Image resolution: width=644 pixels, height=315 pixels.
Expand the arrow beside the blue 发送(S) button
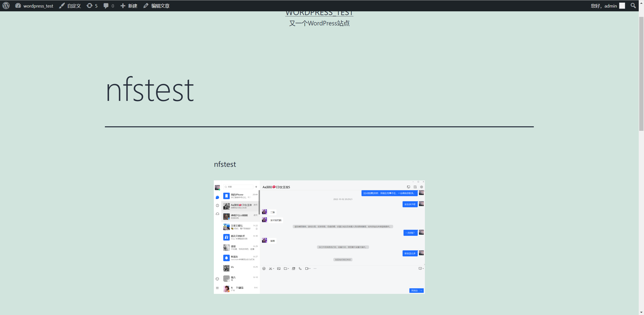[x=421, y=291]
